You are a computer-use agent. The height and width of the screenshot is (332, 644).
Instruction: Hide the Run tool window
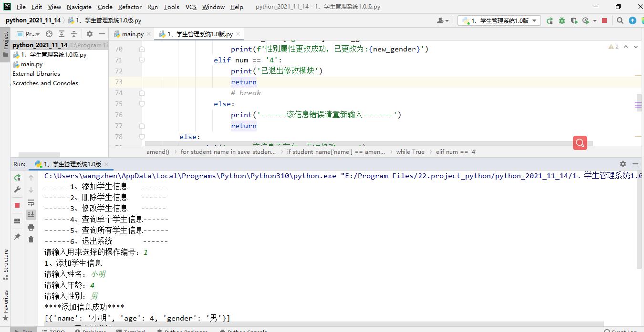[635, 163]
